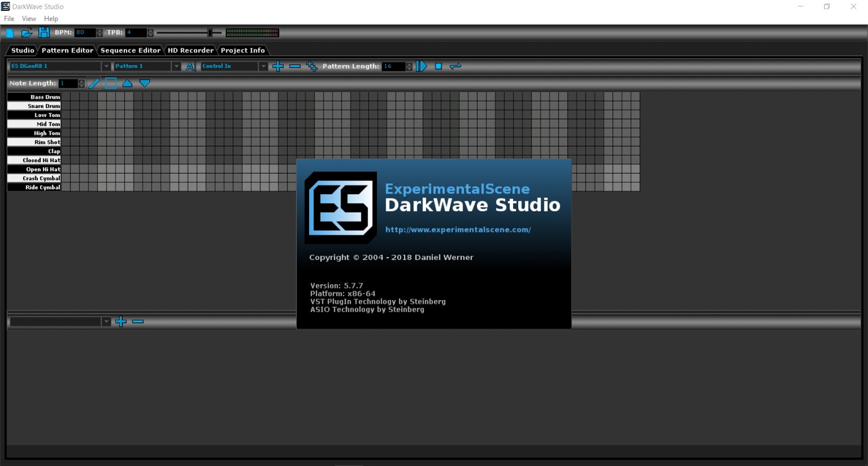
Task: Open the ES DGenR8 1 machine dropdown
Action: click(x=106, y=66)
